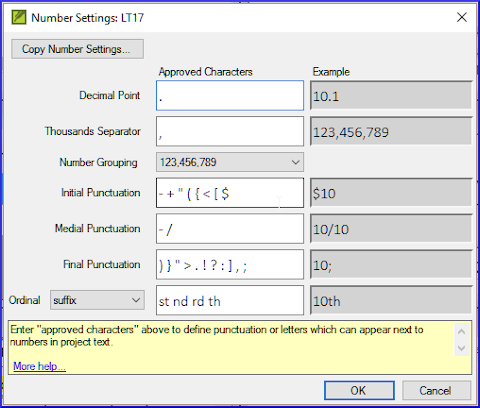Click the Initial Punctuation input field
The image size is (480, 408).
point(230,193)
